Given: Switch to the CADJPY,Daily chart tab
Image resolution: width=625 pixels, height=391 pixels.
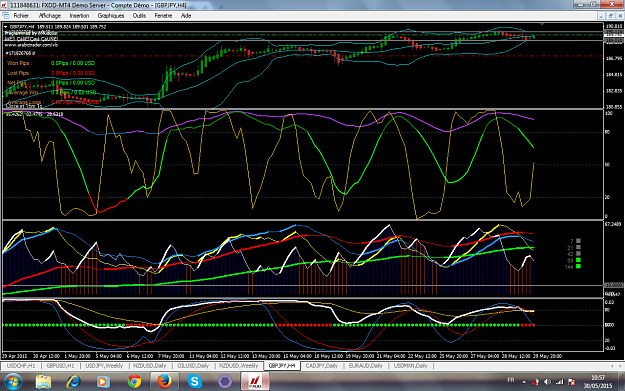Looking at the screenshot, I should (x=321, y=365).
